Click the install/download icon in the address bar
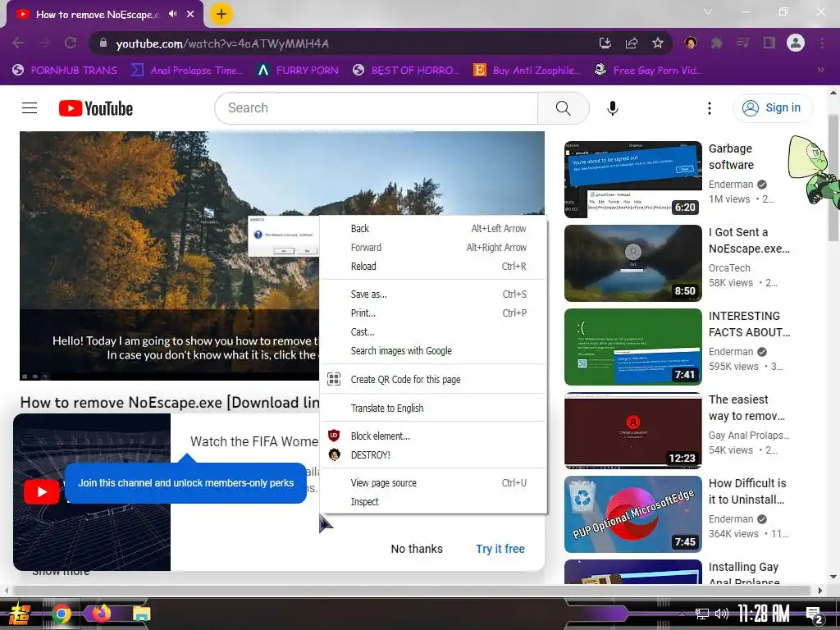 click(x=605, y=43)
